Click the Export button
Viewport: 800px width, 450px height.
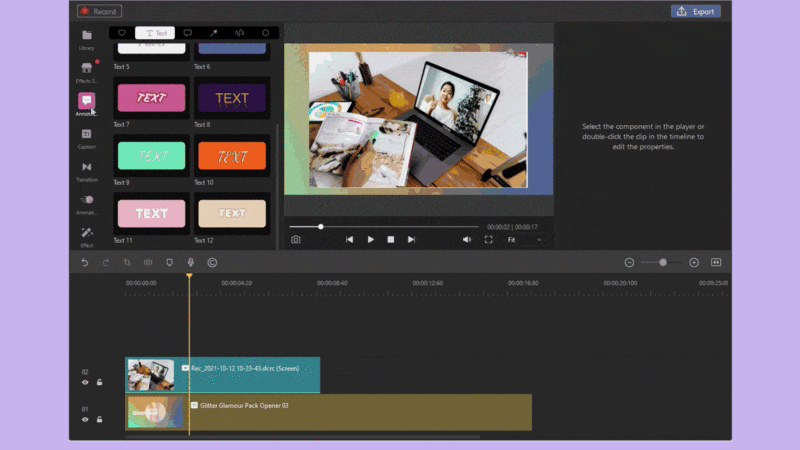[x=695, y=11]
